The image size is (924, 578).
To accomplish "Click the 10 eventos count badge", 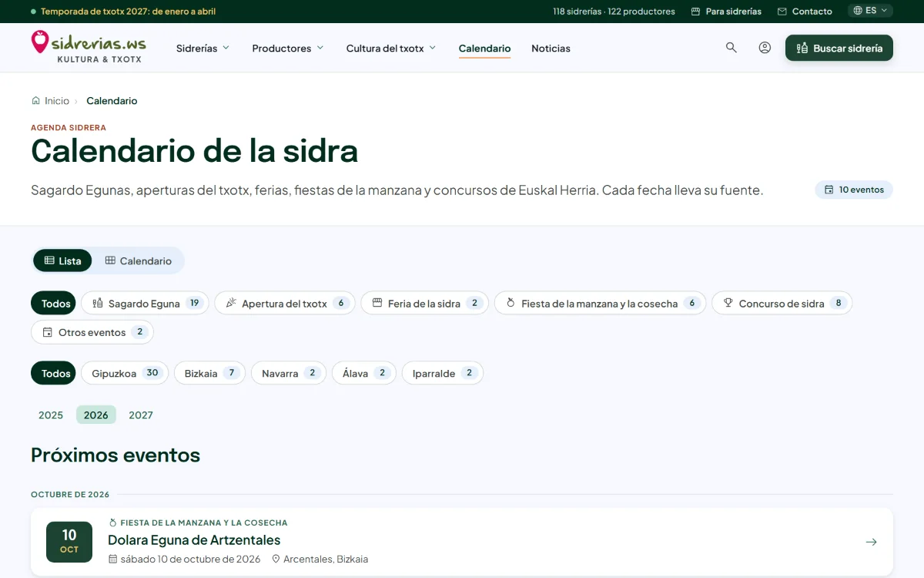I will tap(854, 190).
